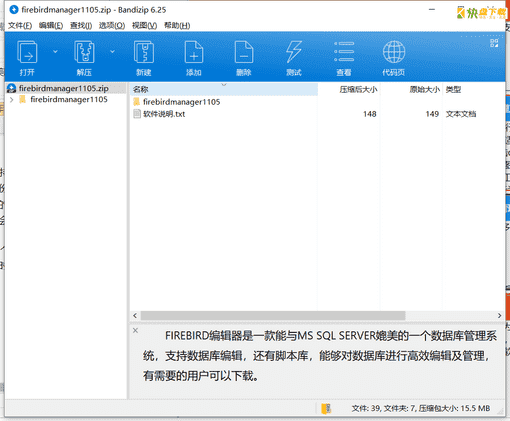The image size is (510, 421).
Task: Click the grid layout icon at toolbar right
Action: point(494,43)
